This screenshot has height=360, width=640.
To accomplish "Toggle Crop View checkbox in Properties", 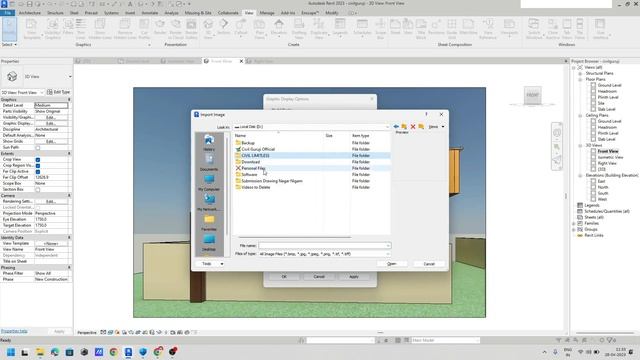I will tap(38, 160).
